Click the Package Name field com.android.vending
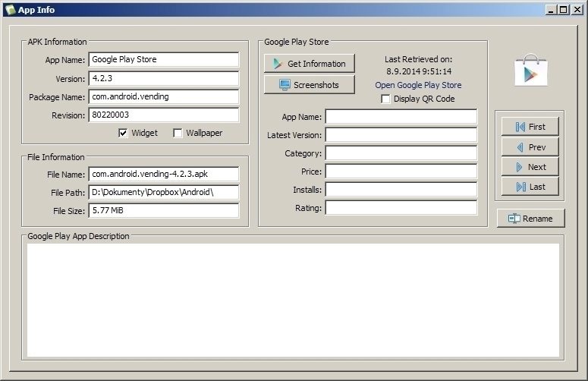This screenshot has width=588, height=381. point(163,96)
